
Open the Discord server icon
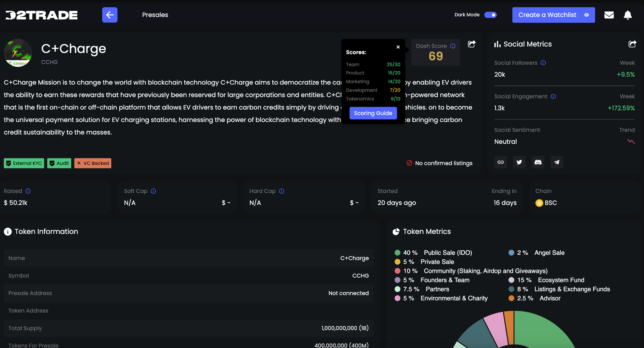pos(538,162)
